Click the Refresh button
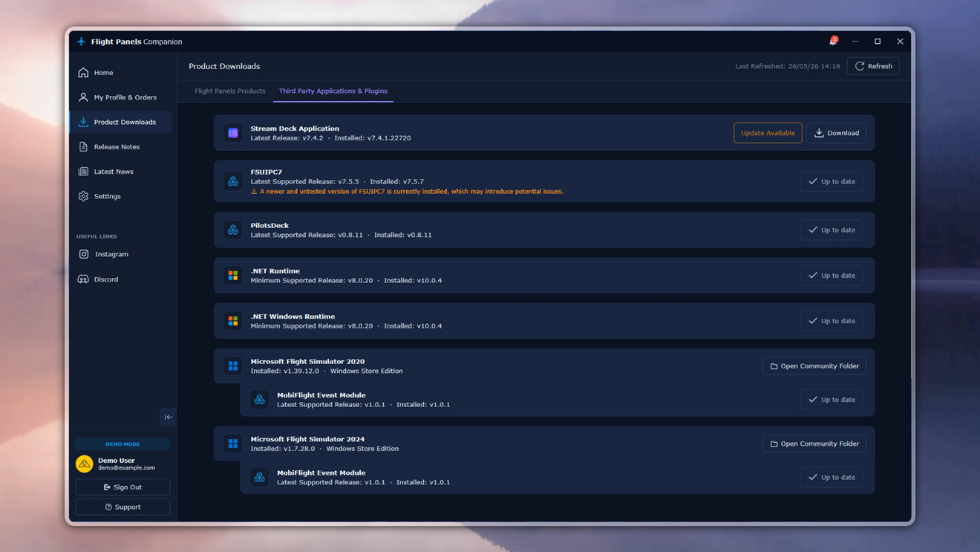This screenshot has width=980, height=552. point(873,66)
